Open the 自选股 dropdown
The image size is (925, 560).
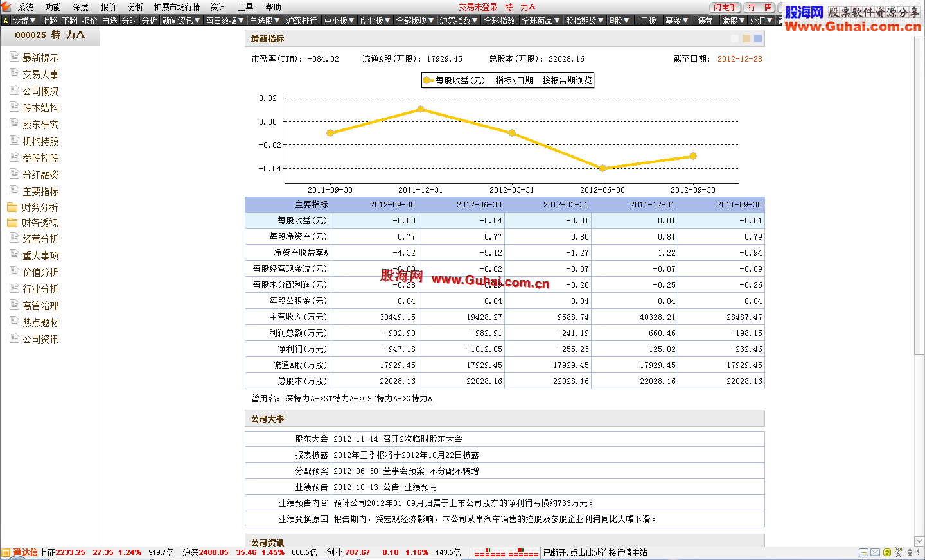265,21
